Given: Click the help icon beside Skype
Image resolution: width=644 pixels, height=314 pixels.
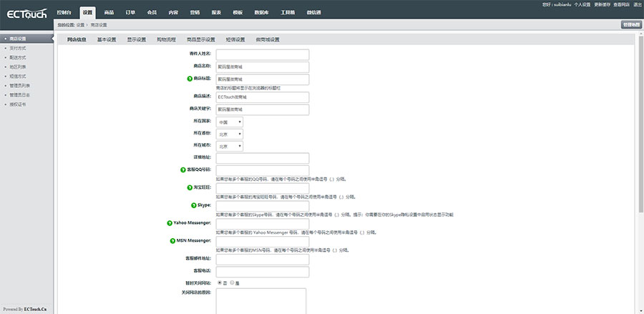Looking at the screenshot, I should pos(194,205).
